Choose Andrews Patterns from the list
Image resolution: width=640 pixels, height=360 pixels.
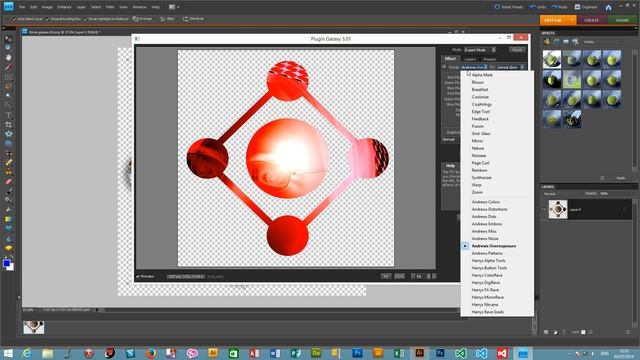point(487,253)
